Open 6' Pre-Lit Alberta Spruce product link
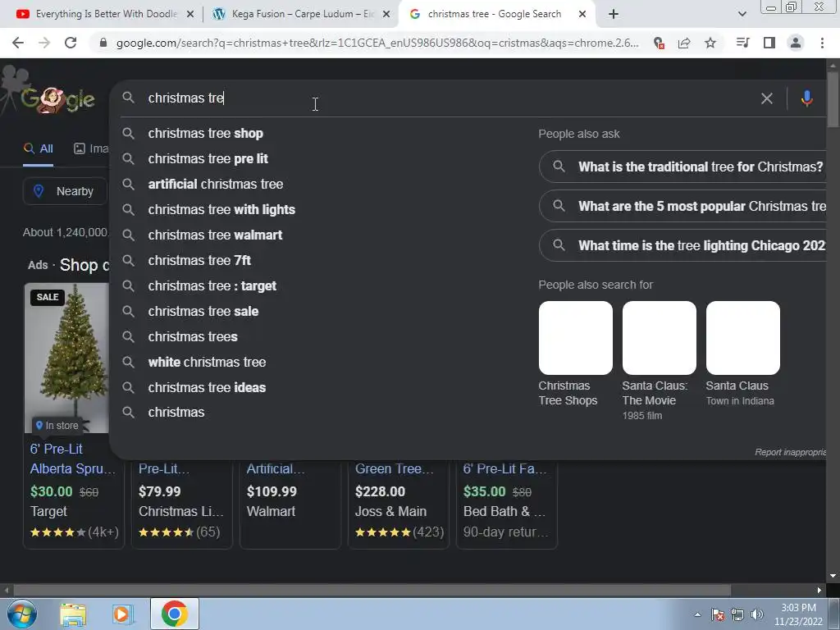 [72, 459]
